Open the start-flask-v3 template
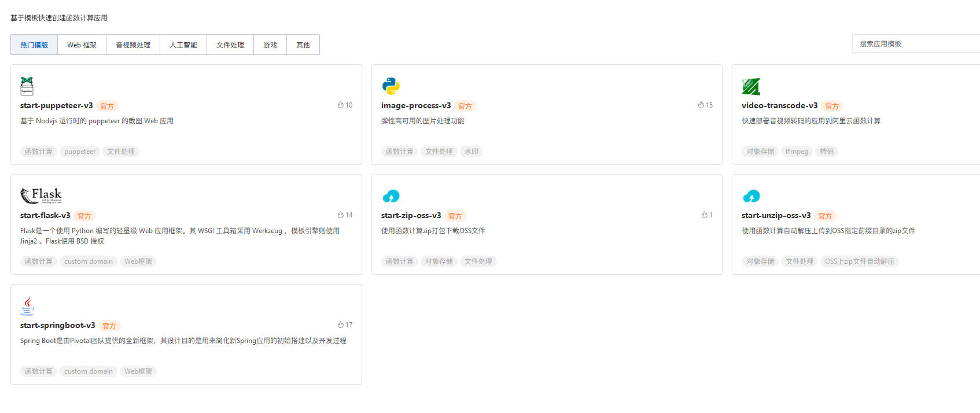980x413 pixels. coord(45,215)
